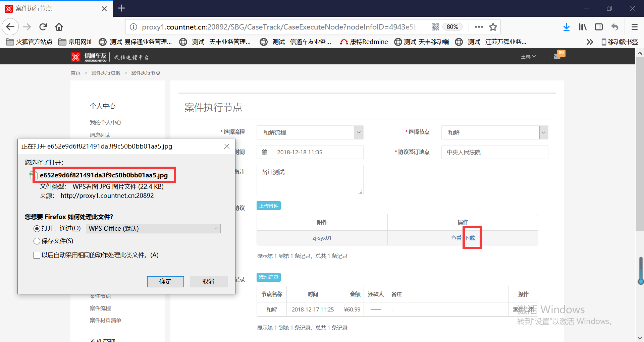Check 以后自动采用相同的动作处理此类文件
This screenshot has width=644, height=342.
click(37, 255)
